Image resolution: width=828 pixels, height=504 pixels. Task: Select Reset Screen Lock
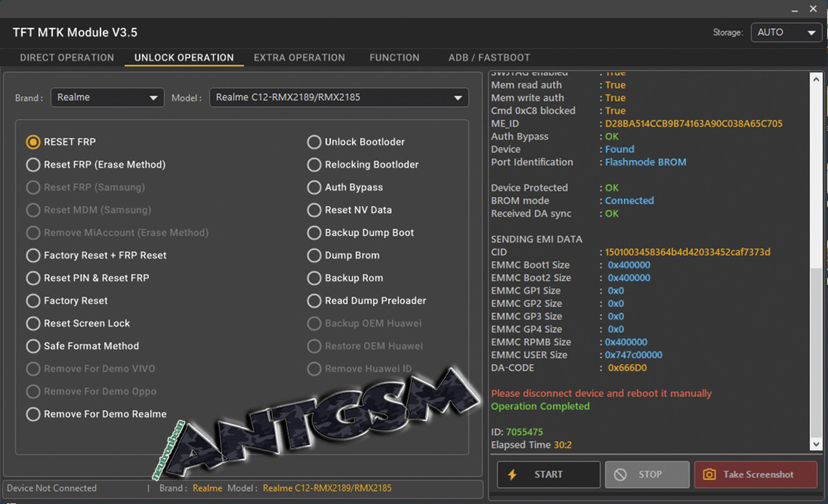78,323
